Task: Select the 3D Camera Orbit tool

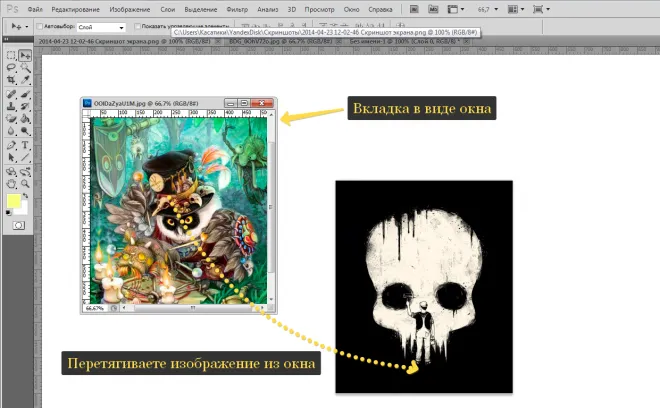Action: (x=25, y=172)
